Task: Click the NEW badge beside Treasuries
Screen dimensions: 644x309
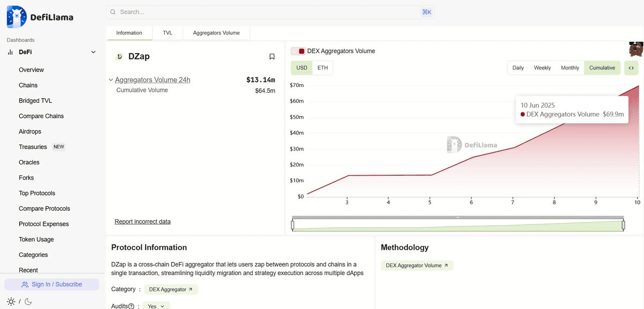Action: point(58,147)
